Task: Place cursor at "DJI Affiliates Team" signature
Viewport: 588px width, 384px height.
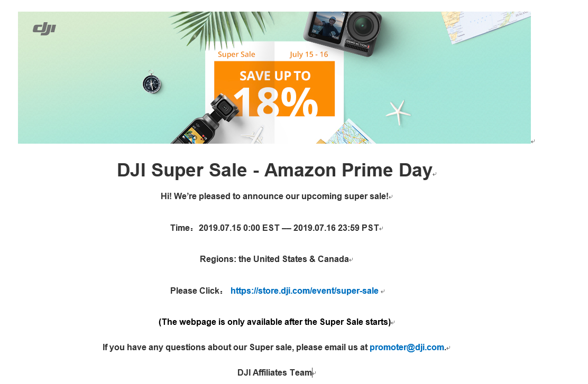Action: (x=274, y=373)
